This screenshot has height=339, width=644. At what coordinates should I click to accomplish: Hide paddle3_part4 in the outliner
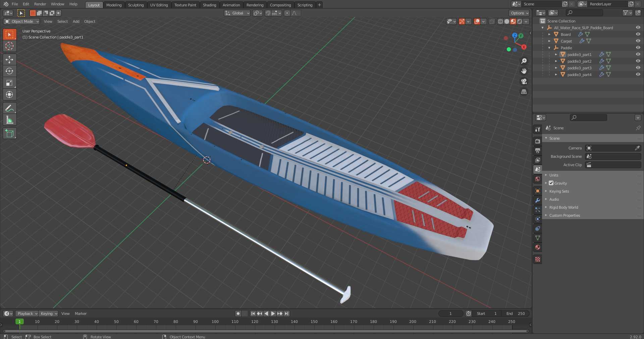[x=638, y=74]
